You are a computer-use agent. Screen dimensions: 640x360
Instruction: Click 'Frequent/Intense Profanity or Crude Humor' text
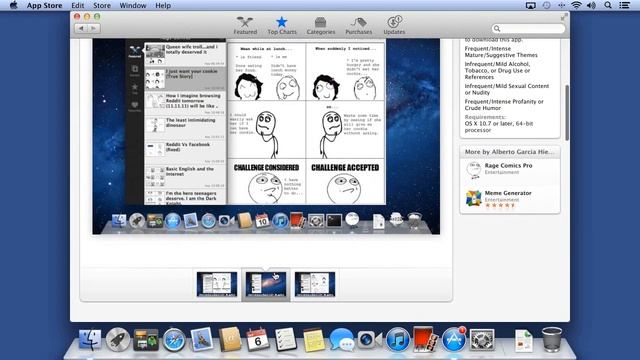(504, 105)
